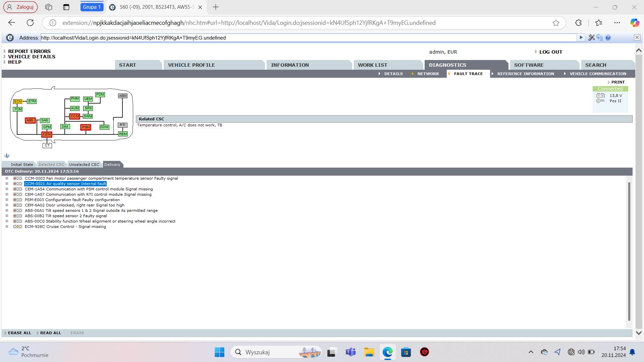Click the DTC list vertical scrollbar

629,251
